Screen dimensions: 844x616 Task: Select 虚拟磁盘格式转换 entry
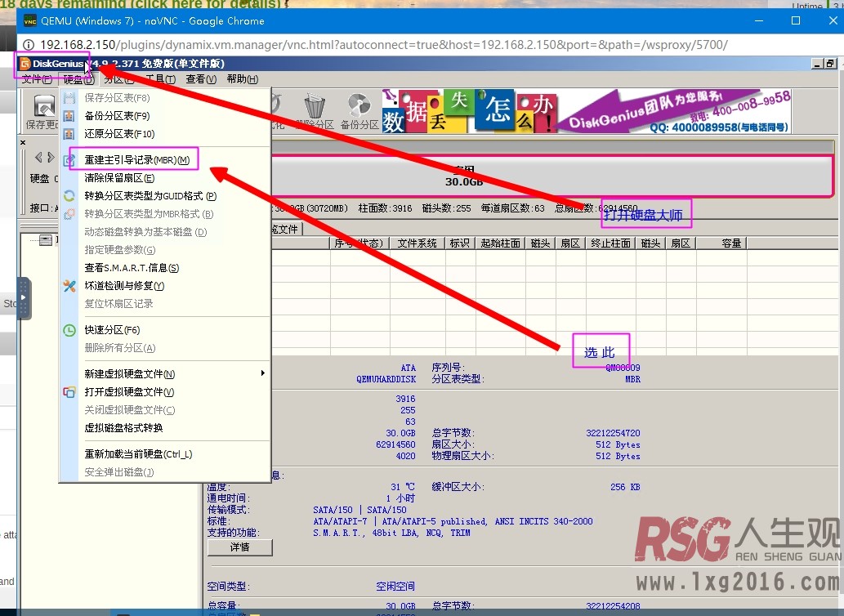[x=165, y=428]
